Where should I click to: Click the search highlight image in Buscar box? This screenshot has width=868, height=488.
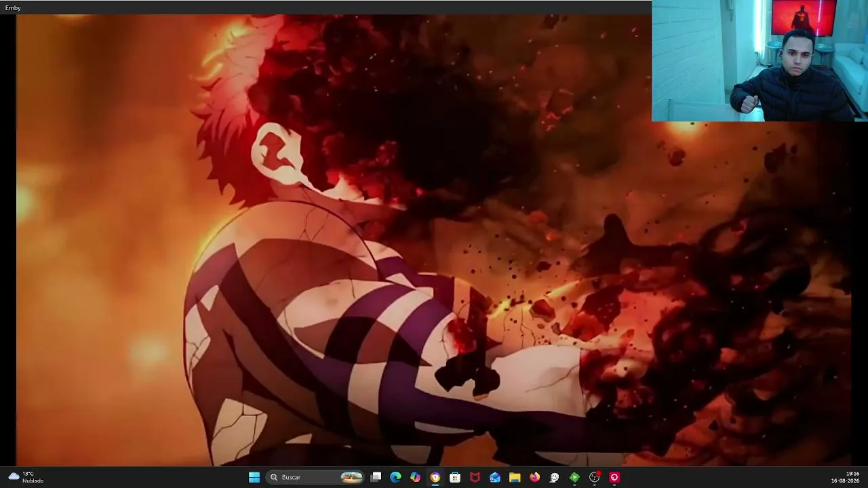pos(351,477)
